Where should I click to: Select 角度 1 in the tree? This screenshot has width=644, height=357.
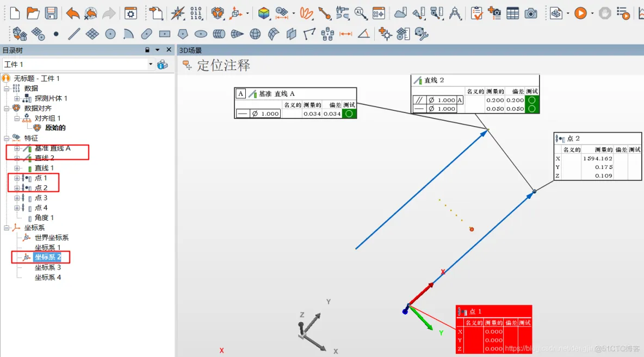44,217
